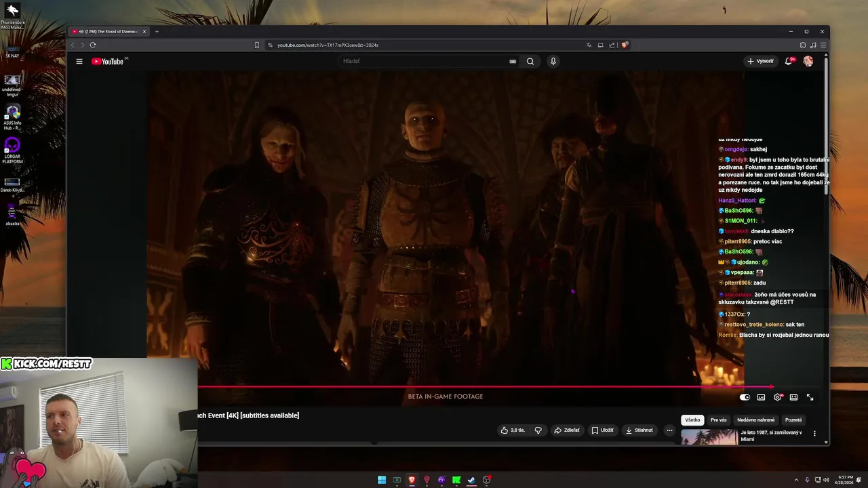This screenshot has height=488, width=868.
Task: Open the Miami 1987 video thumbnail
Action: [x=709, y=437]
